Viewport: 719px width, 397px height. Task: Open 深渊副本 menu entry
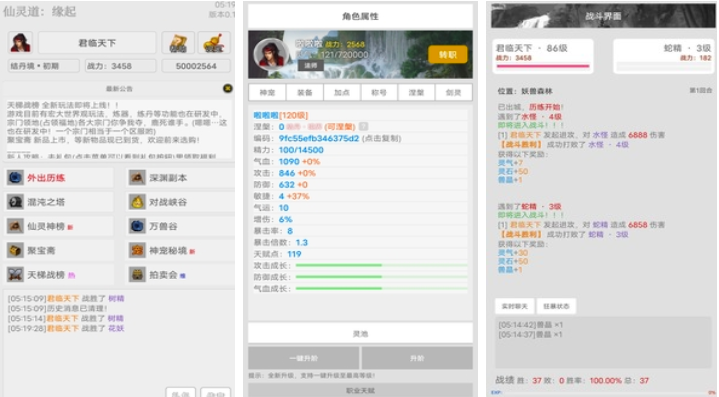tap(180, 177)
